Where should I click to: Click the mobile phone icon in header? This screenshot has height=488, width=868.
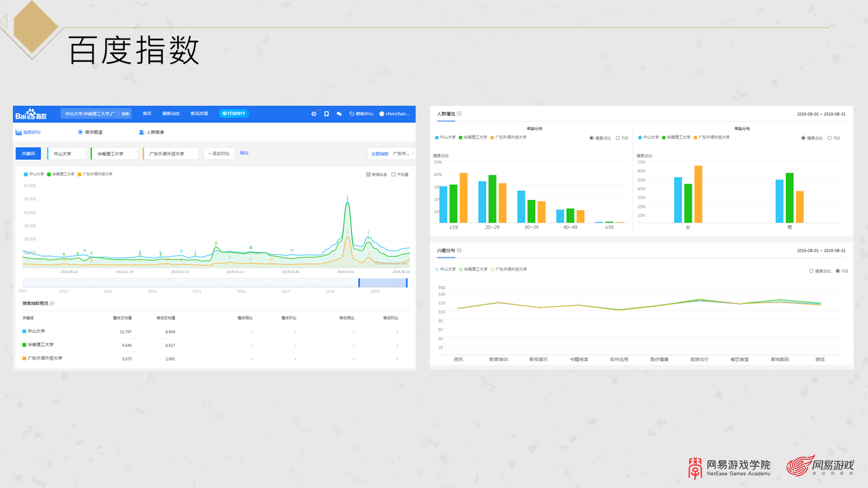point(326,114)
